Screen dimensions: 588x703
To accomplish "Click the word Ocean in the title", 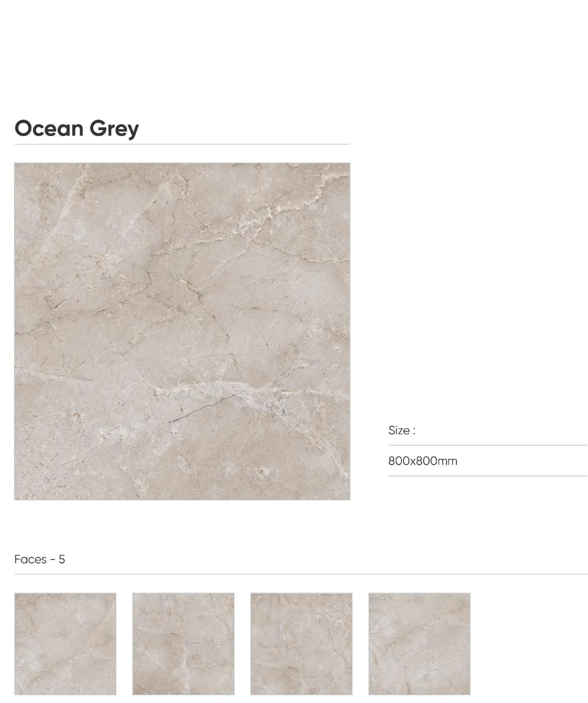I will (49, 129).
